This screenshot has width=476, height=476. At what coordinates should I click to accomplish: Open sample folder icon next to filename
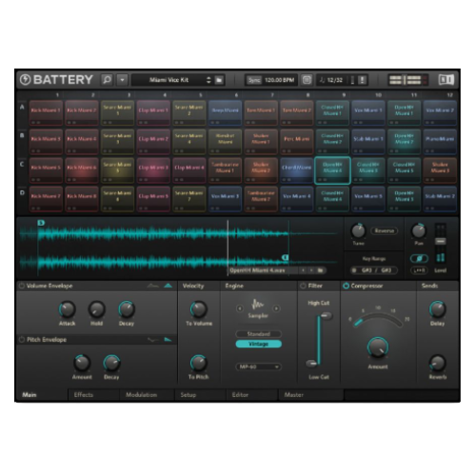(x=321, y=270)
